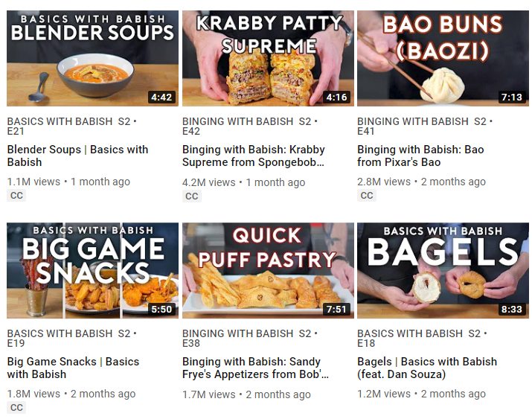Screen dimensions: 532x419
Task: Open title 'Blender Soups | Basics with Babish'
Action: 77,156
